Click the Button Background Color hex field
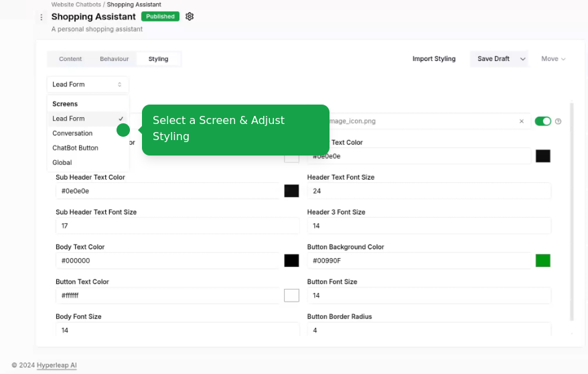 [x=419, y=261]
